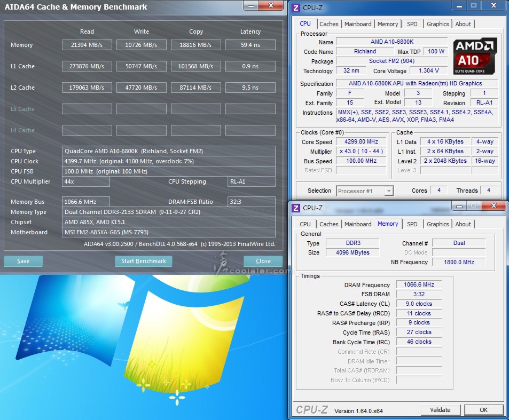This screenshot has width=509, height=420.
Task: Switch to Caches tab in top CPU-Z window
Action: [x=328, y=24]
